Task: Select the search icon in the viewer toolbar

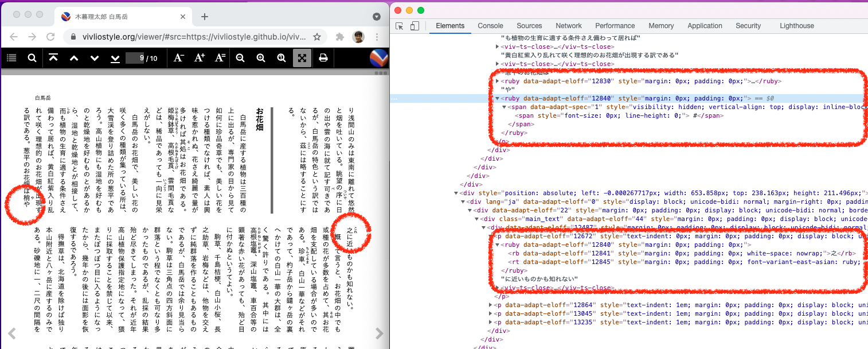Action: 32,57
